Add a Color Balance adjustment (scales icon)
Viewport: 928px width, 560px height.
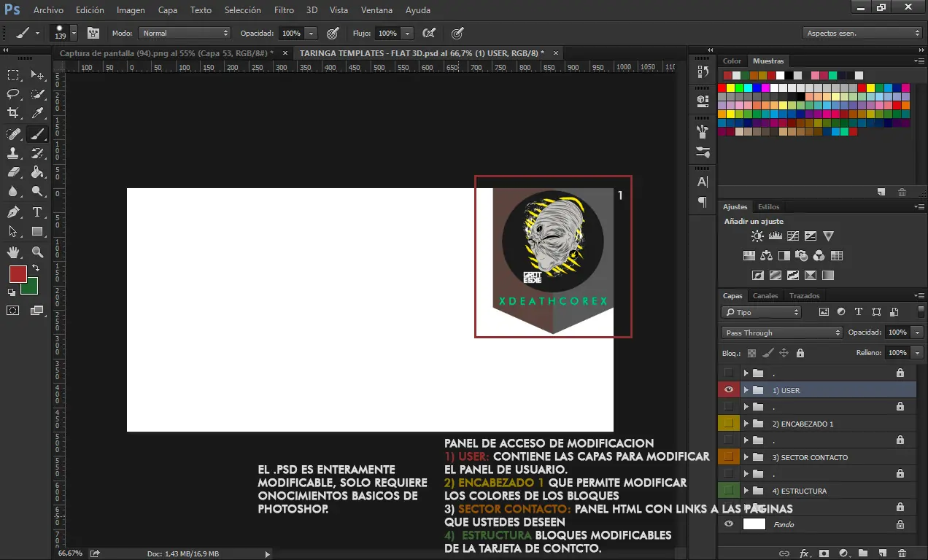point(766,256)
